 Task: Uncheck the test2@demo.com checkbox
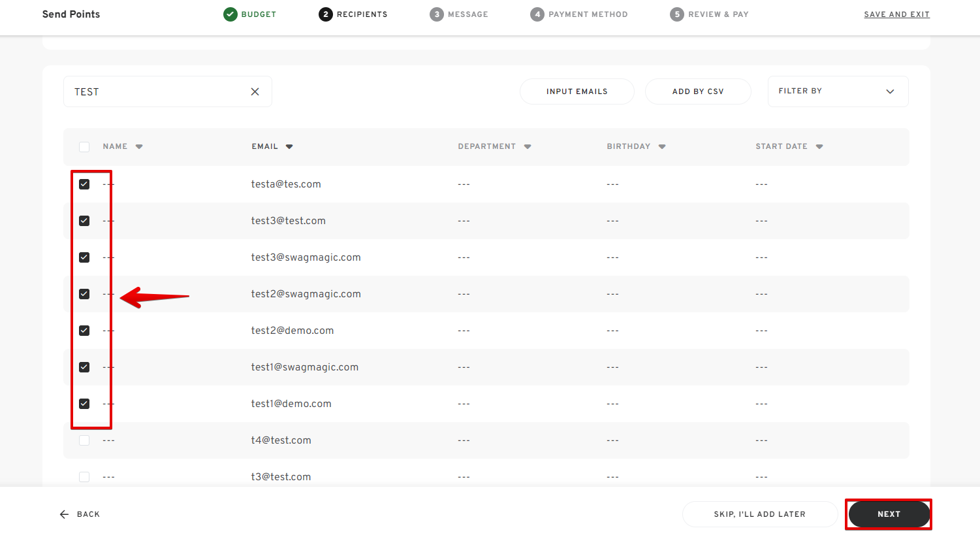point(84,331)
